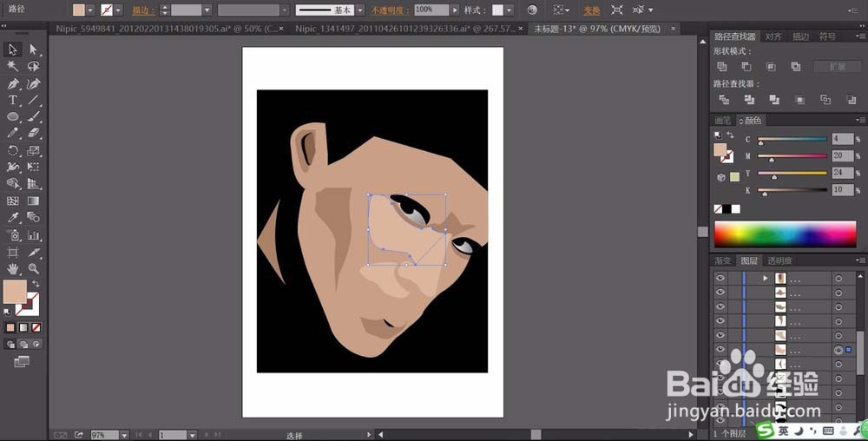Select the Rotate tool
The height and width of the screenshot is (441, 868).
click(13, 150)
